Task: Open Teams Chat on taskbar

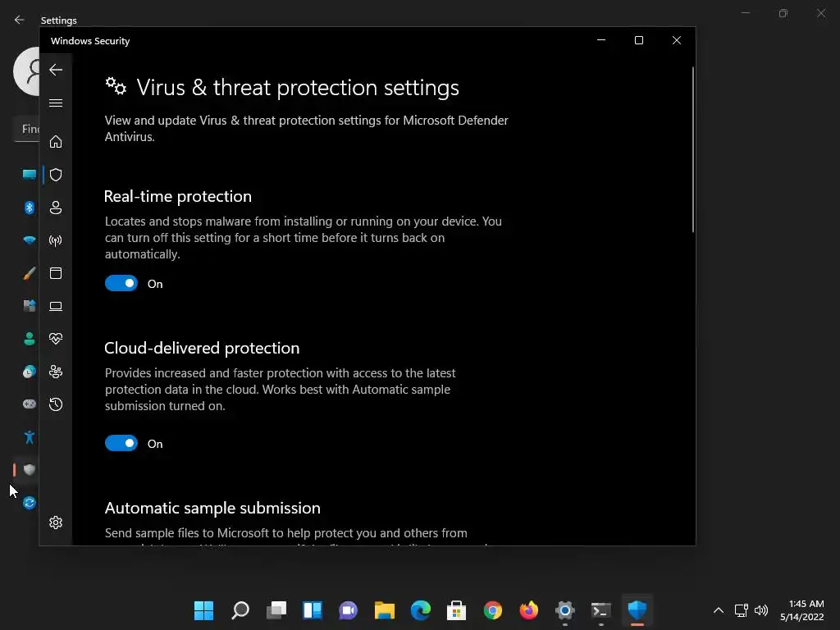Action: click(348, 610)
